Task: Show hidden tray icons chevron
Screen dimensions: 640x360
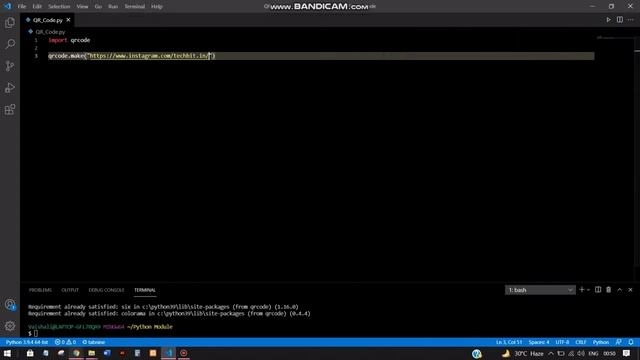Action: click(x=551, y=353)
